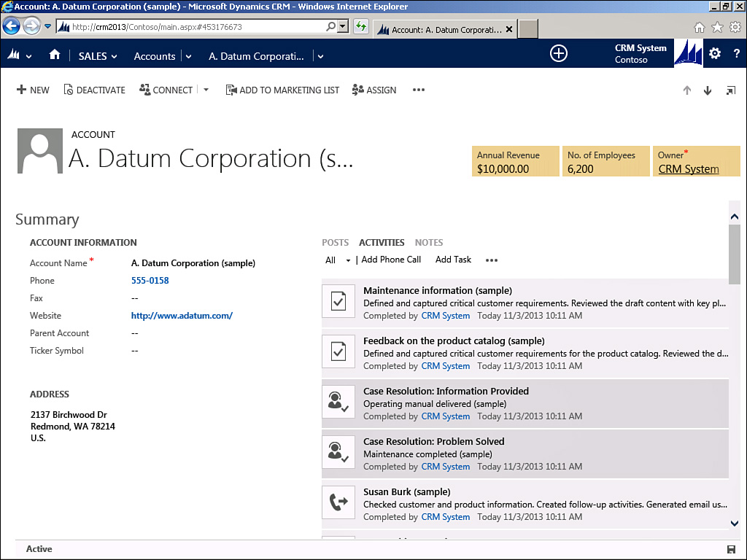747x560 pixels.
Task: Click ADD TO MARKETING LIST command
Action: click(x=282, y=90)
